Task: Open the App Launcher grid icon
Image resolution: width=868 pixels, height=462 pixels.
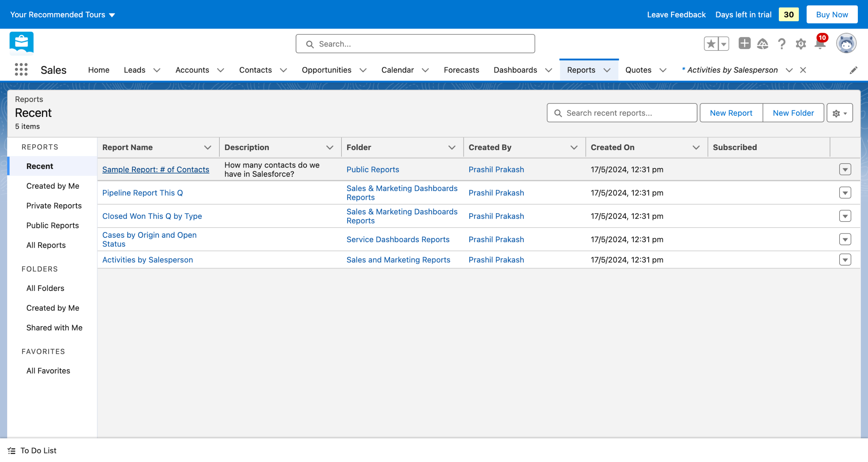Action: (21, 70)
